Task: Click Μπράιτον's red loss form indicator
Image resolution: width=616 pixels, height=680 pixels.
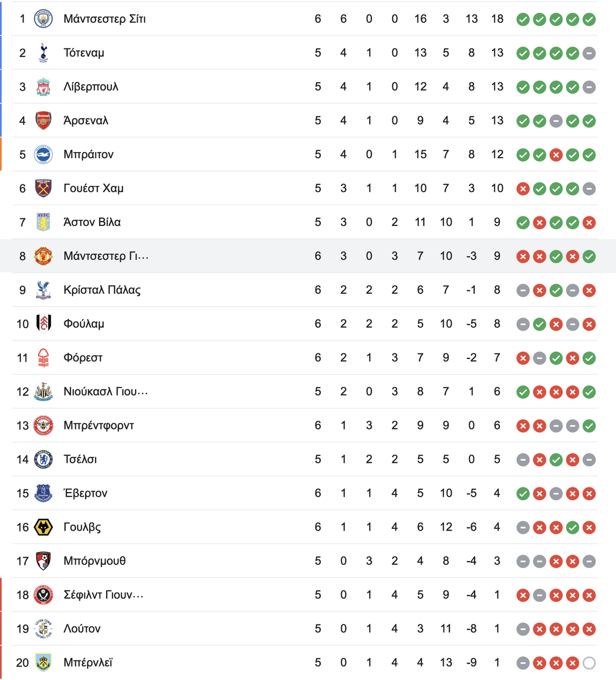Action: [x=556, y=155]
